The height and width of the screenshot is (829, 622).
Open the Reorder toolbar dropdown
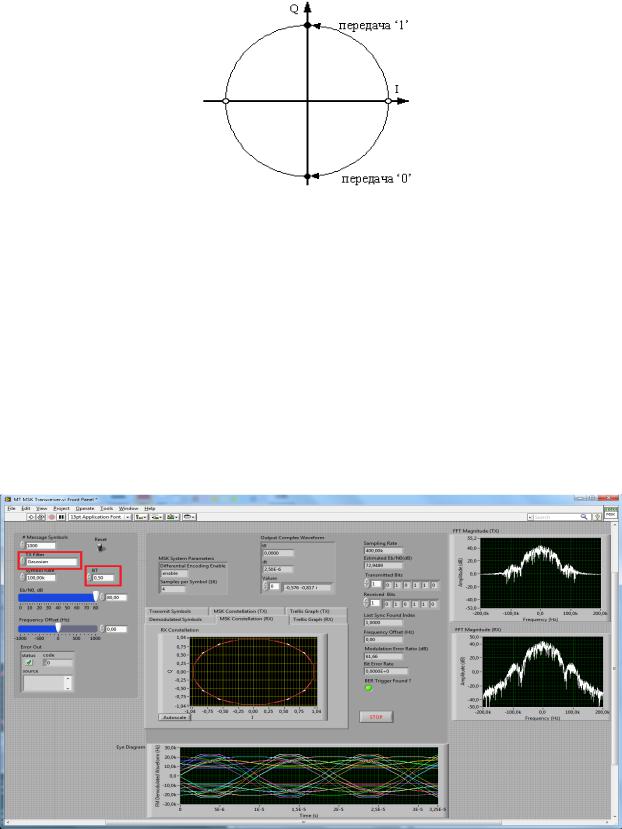(189, 517)
